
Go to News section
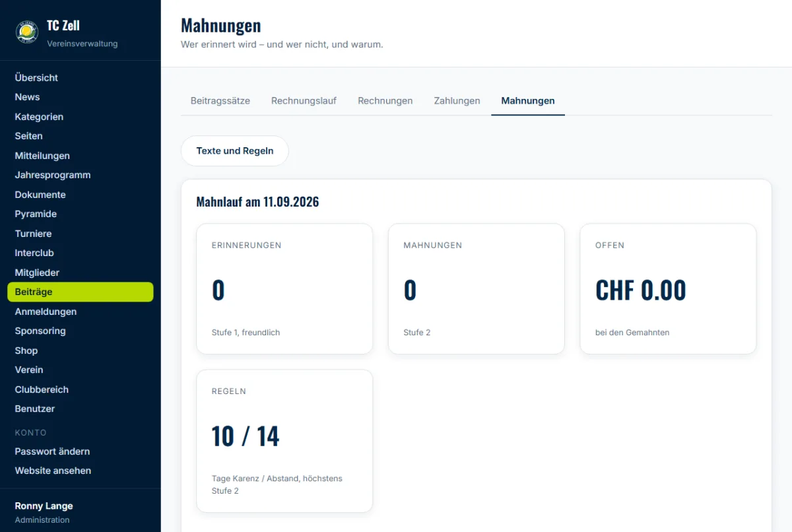tap(80, 97)
